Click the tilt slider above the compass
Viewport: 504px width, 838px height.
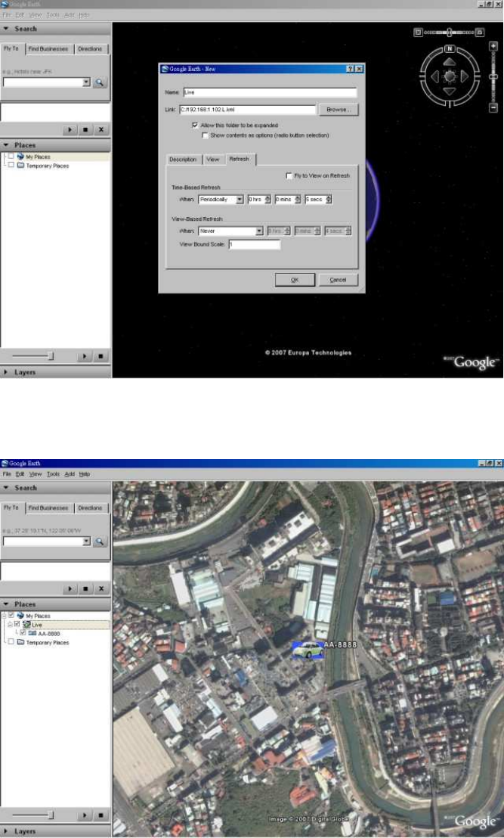(x=449, y=33)
